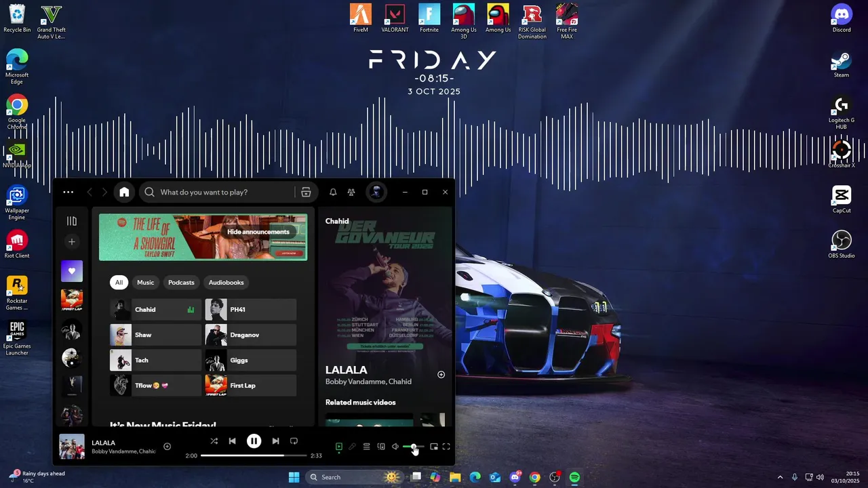Skip to next track
Viewport: 868px width, 488px height.
[275, 441]
